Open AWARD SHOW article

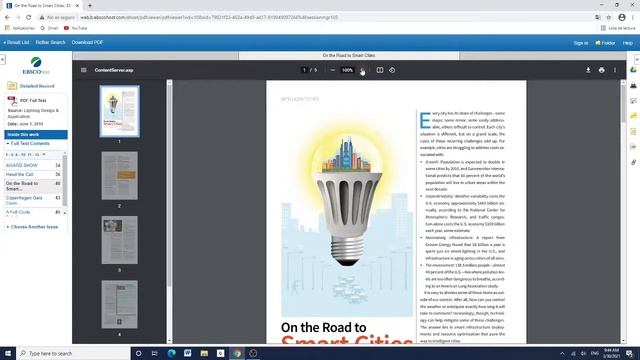[22, 165]
